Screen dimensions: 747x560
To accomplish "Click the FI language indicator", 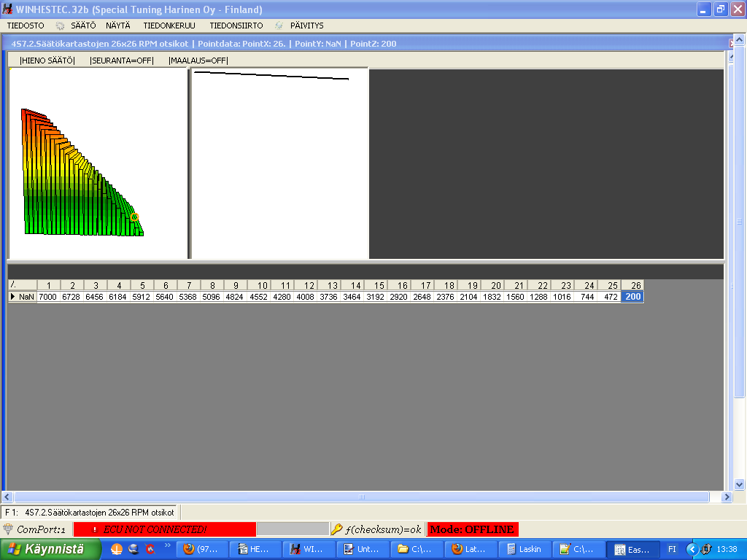I will [x=672, y=549].
